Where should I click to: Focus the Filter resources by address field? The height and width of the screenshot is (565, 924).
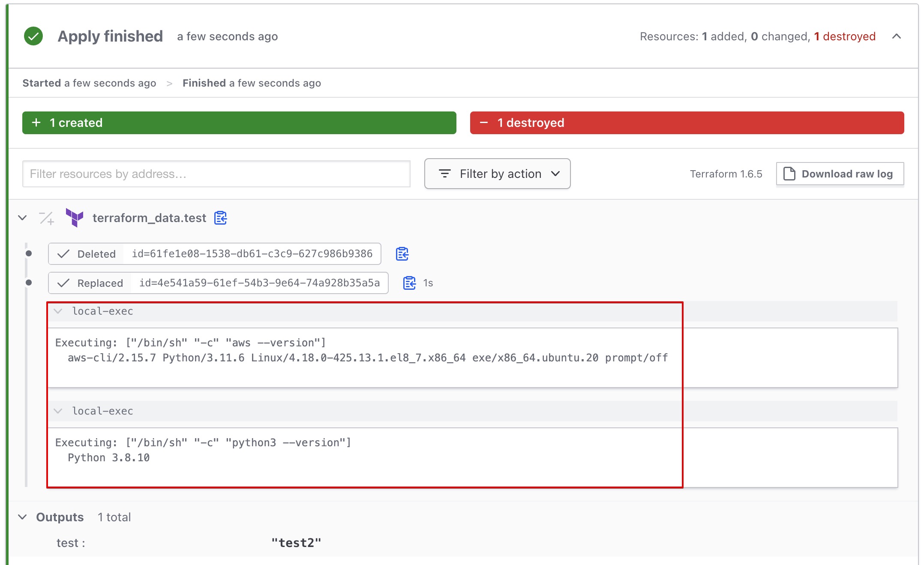216,174
